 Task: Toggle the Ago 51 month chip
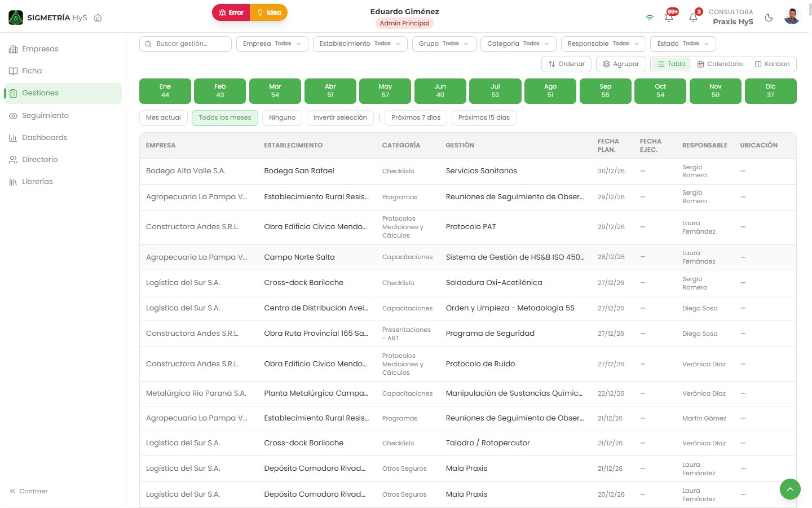tap(550, 91)
